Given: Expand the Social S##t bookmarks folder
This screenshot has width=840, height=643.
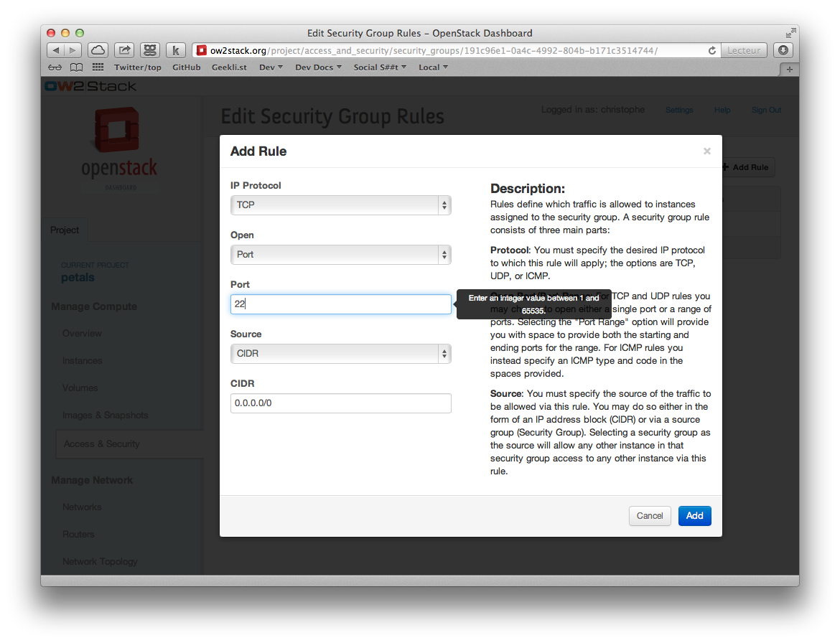Looking at the screenshot, I should [x=380, y=67].
